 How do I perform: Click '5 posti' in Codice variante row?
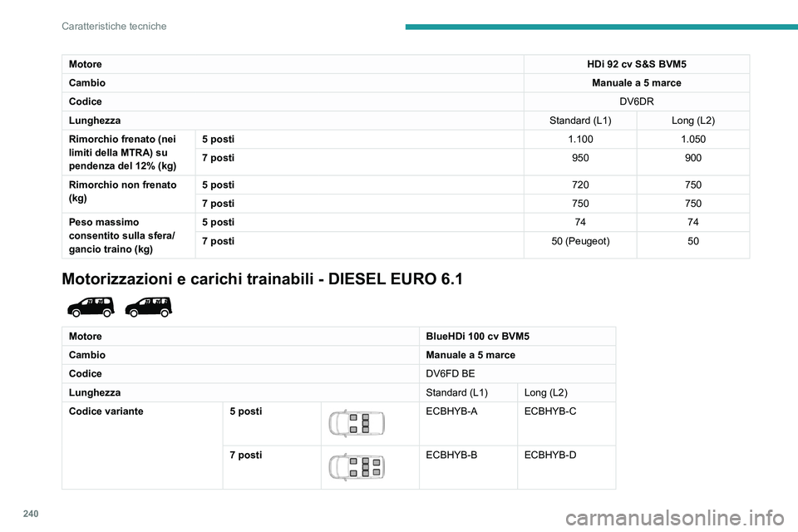click(x=246, y=411)
